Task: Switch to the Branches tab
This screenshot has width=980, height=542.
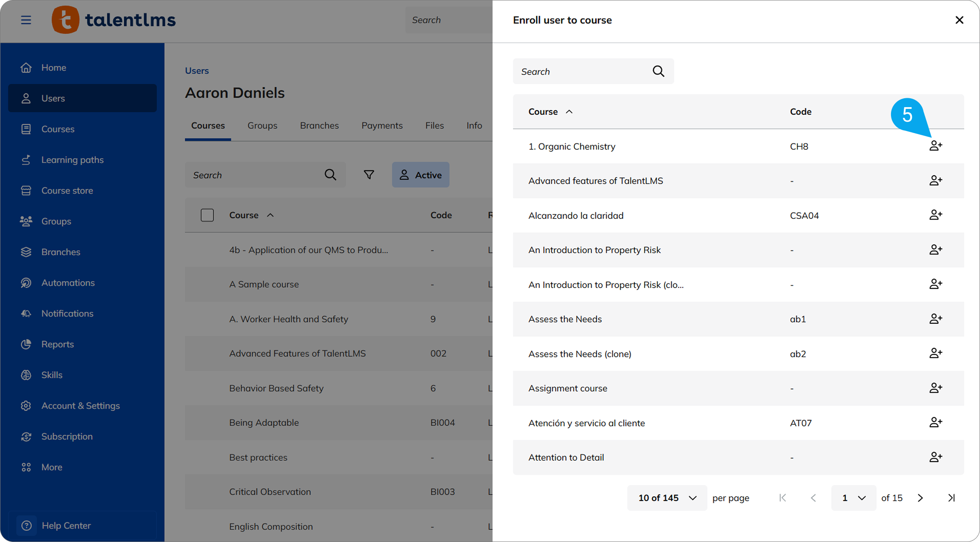Action: [x=319, y=126]
